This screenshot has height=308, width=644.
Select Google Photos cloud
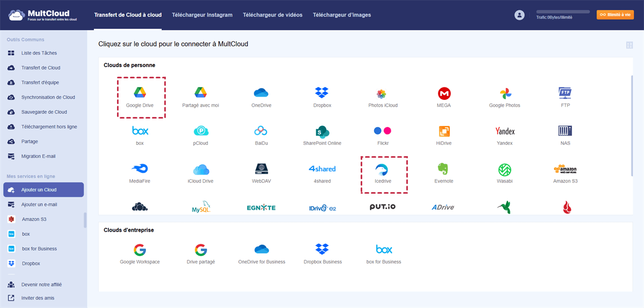coord(504,97)
